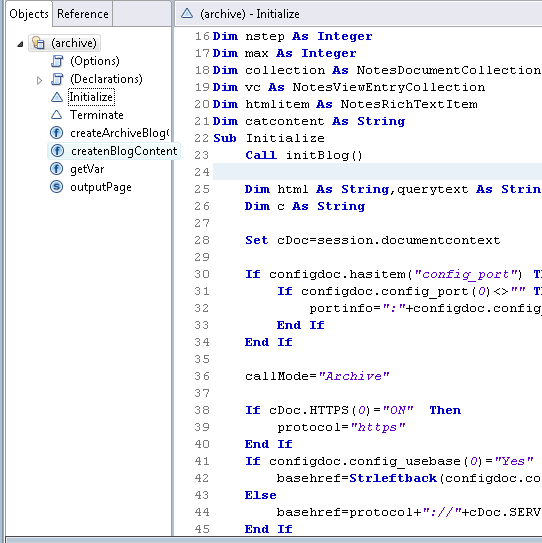Open the getVar function
542x543 pixels.
coord(87,169)
